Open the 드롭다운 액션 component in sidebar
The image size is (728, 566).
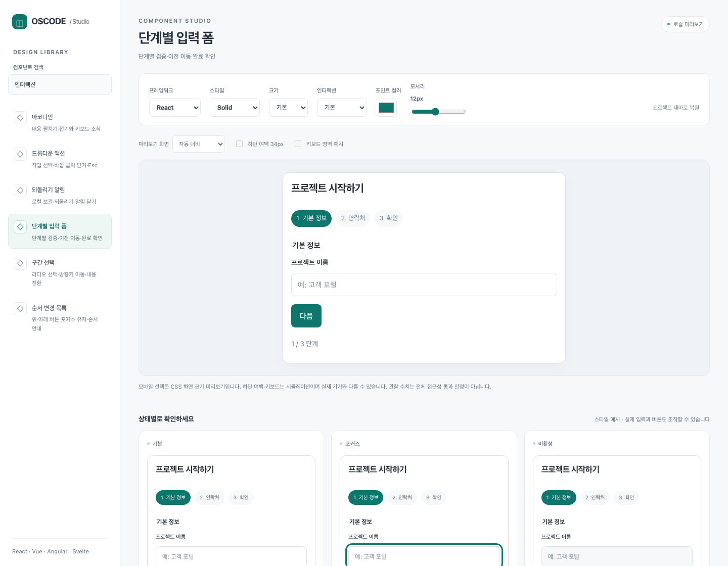pos(60,159)
